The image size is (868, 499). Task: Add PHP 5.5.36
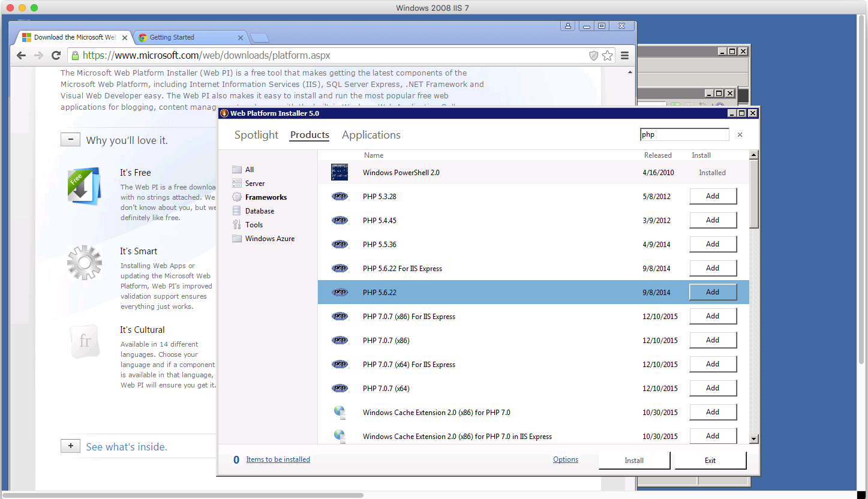point(713,244)
